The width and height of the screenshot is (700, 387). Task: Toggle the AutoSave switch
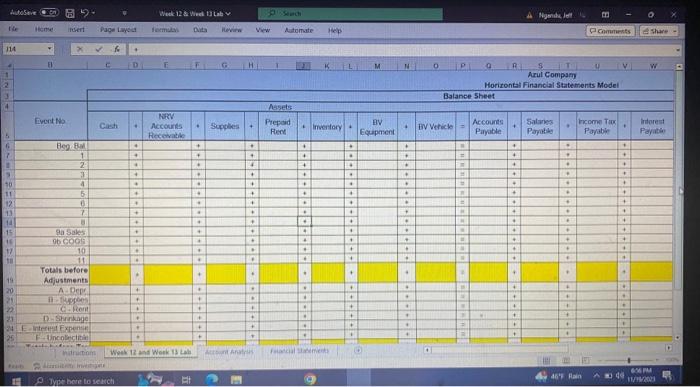point(50,13)
